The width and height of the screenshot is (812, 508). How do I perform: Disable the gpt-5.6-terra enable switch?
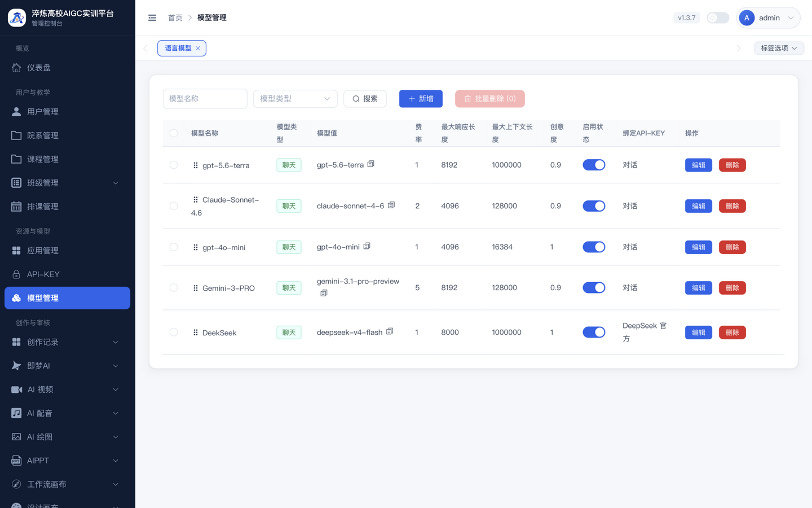click(594, 165)
